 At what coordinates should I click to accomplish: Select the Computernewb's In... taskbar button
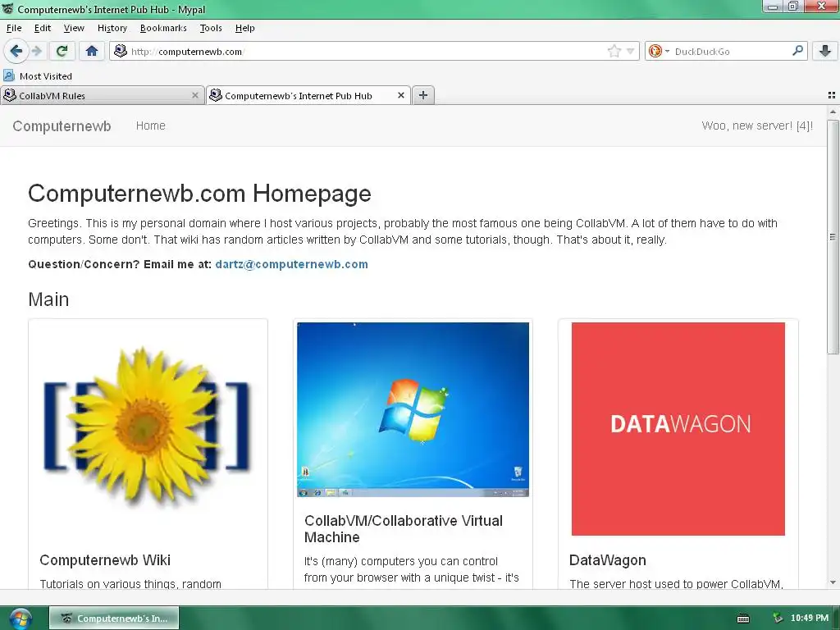pos(114,619)
